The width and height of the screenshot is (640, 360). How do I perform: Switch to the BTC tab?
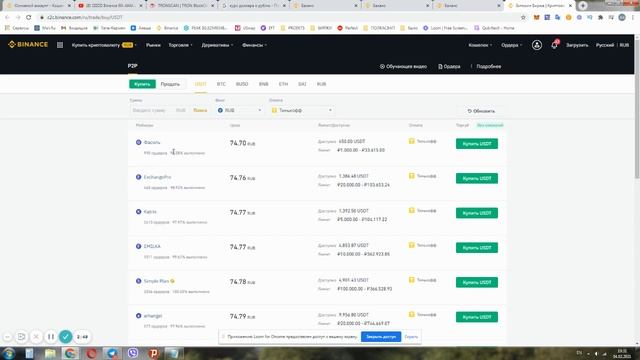point(221,84)
